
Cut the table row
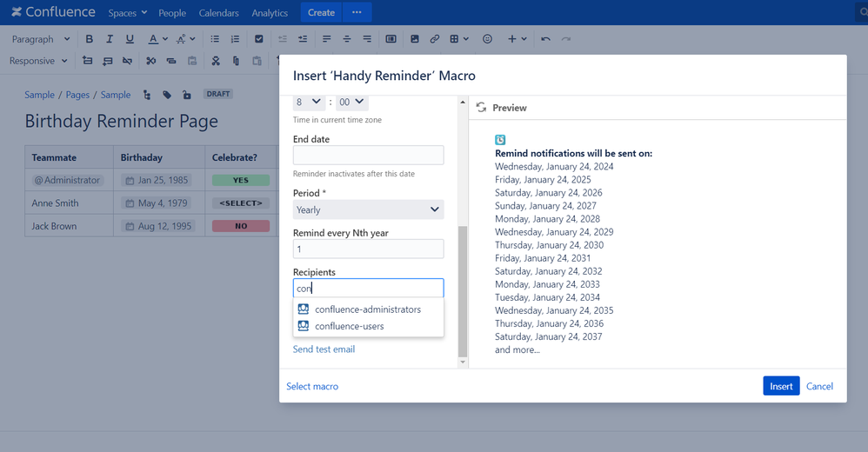coord(150,61)
